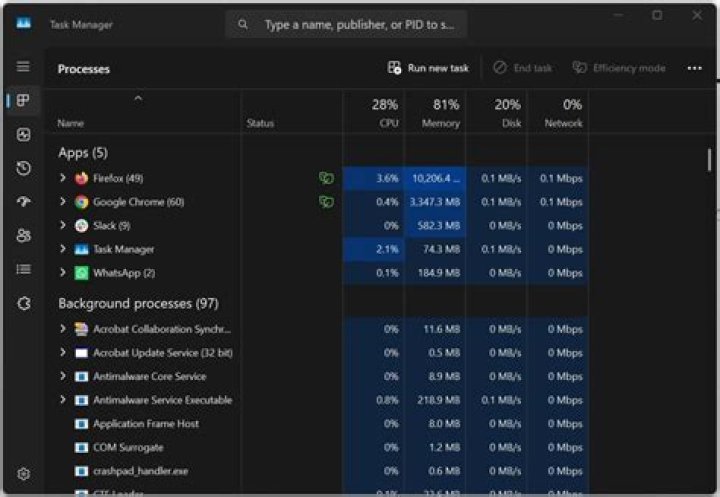
Task: Expand the Task Manager process row
Action: click(x=63, y=248)
